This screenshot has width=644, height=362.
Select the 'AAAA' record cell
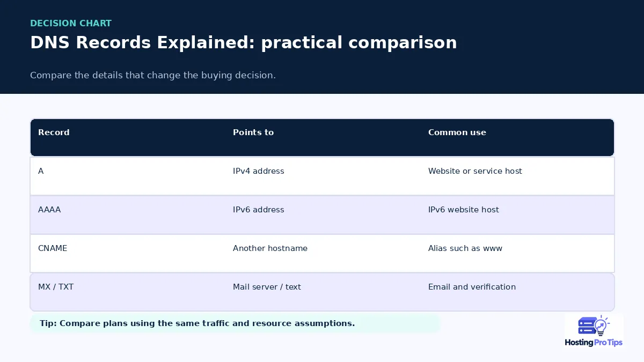point(49,210)
